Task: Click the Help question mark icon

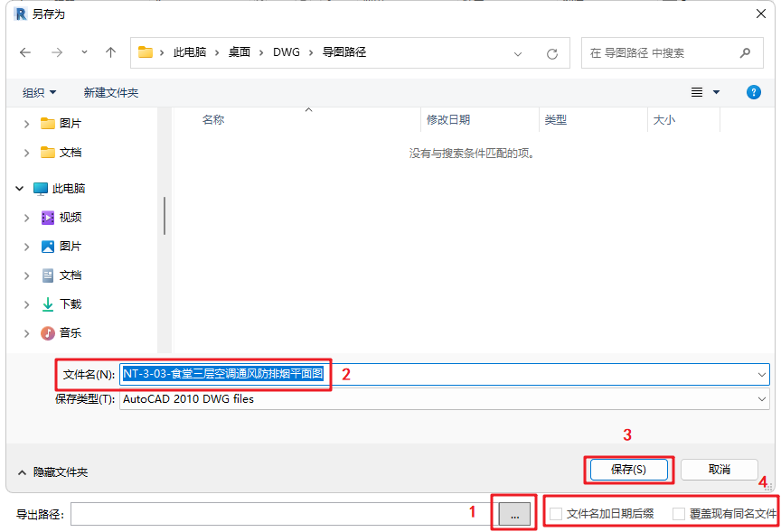Action: point(753,91)
